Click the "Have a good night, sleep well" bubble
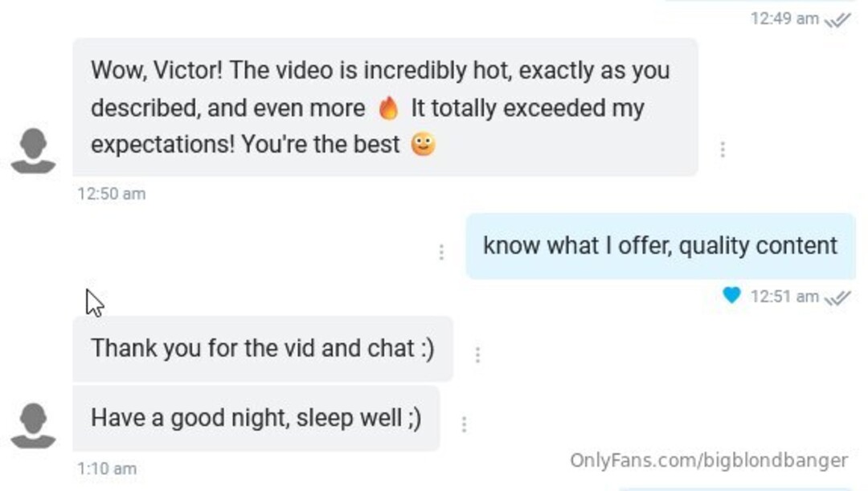 (x=256, y=418)
